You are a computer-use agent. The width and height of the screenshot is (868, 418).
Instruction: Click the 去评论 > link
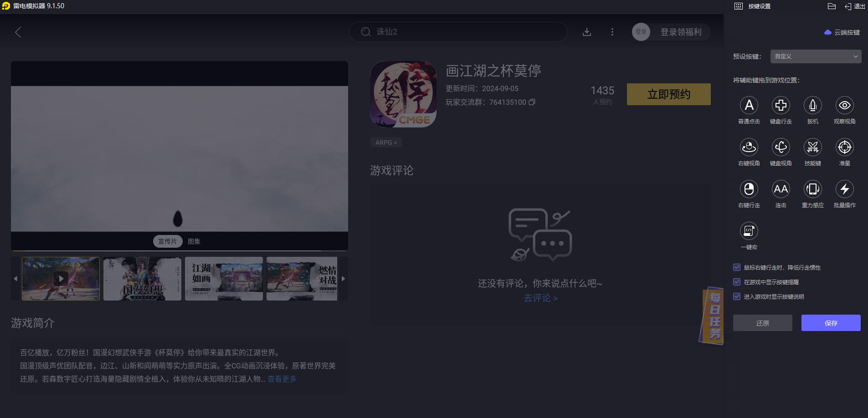click(540, 298)
